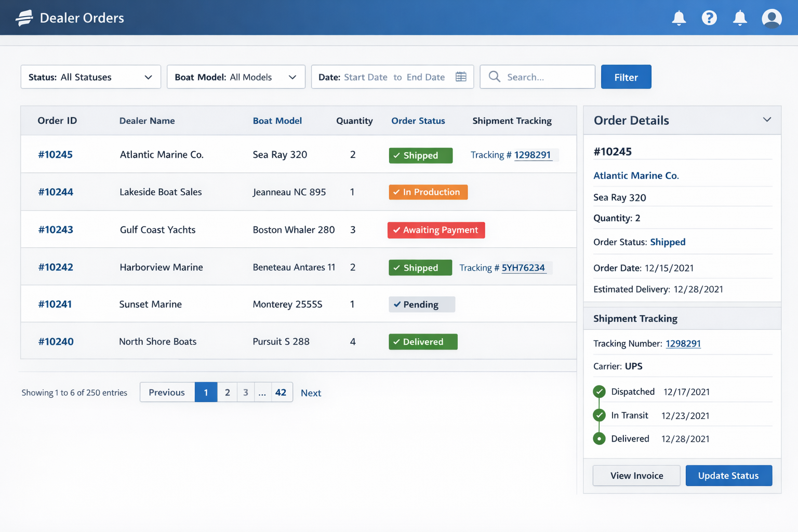Viewport: 798px width, 532px height.
Task: Open the date range calendar icon
Action: 461,77
